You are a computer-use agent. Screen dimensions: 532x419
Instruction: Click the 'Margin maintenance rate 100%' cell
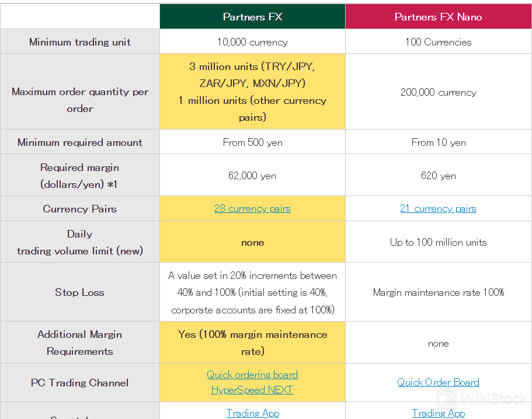tap(439, 292)
